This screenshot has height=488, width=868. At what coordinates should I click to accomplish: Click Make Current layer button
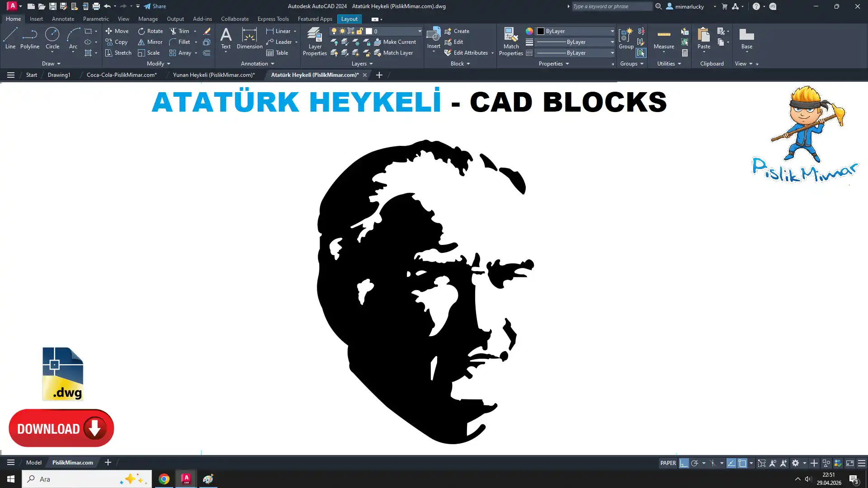[x=395, y=42]
